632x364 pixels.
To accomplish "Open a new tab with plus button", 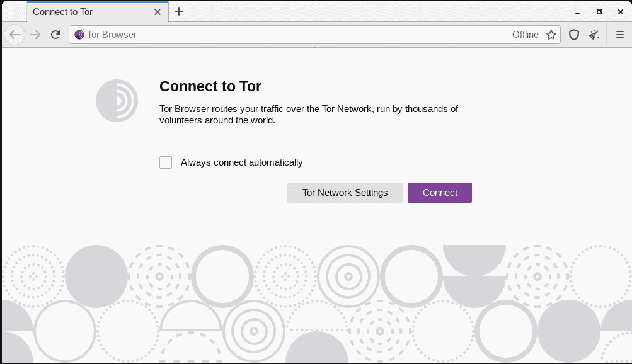I will [x=179, y=12].
